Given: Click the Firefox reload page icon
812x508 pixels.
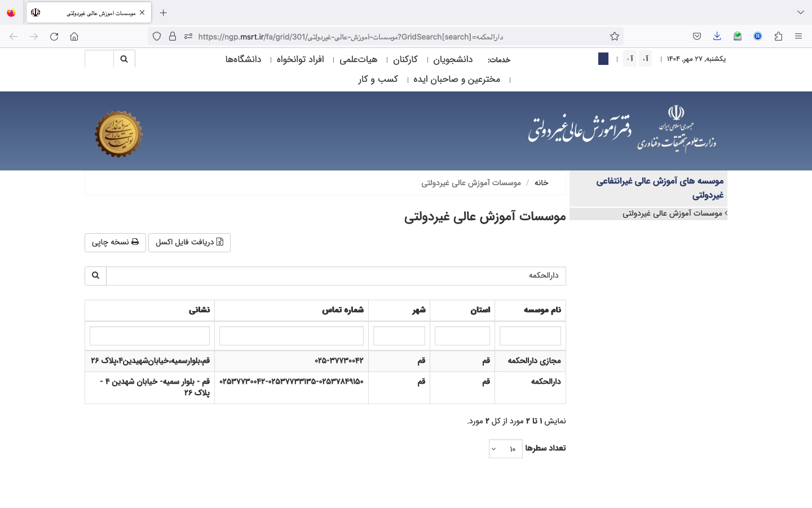Looking at the screenshot, I should click(54, 37).
